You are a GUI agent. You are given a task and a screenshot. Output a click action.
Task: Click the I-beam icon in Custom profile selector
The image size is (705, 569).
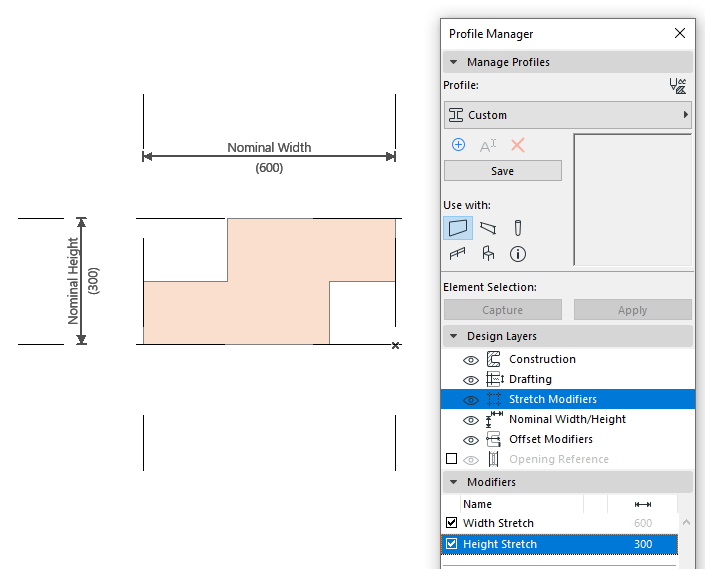pyautogui.click(x=456, y=115)
